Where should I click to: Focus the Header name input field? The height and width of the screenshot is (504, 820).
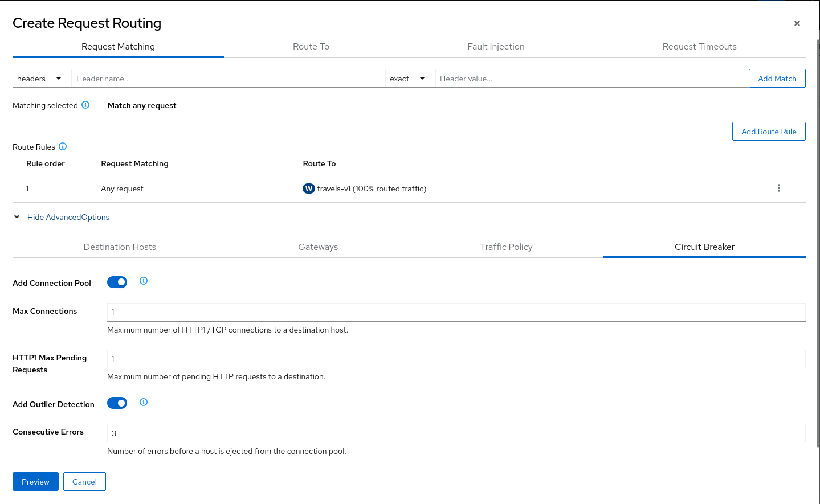[x=228, y=79]
